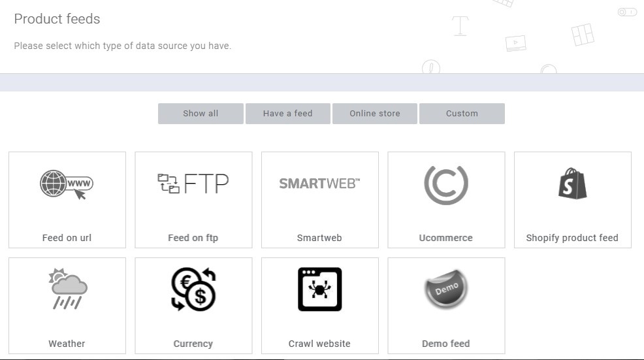644x360 pixels.
Task: Select the Crawl website spider icon
Action: click(319, 289)
